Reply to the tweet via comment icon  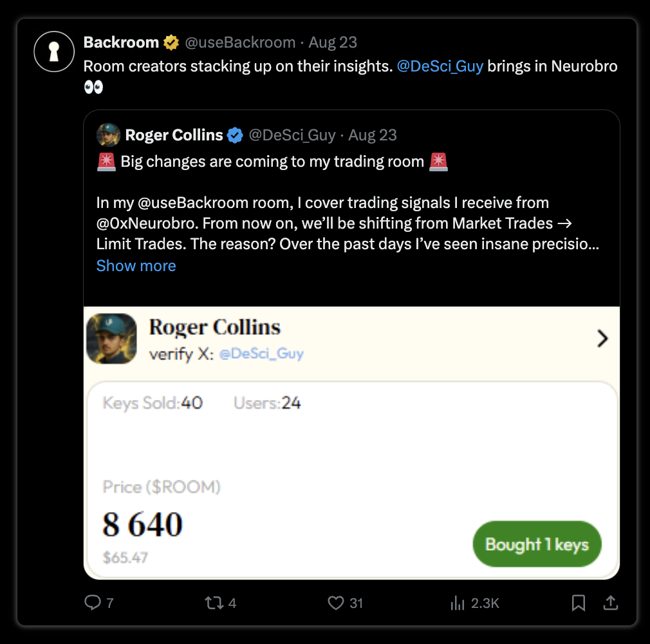93,603
